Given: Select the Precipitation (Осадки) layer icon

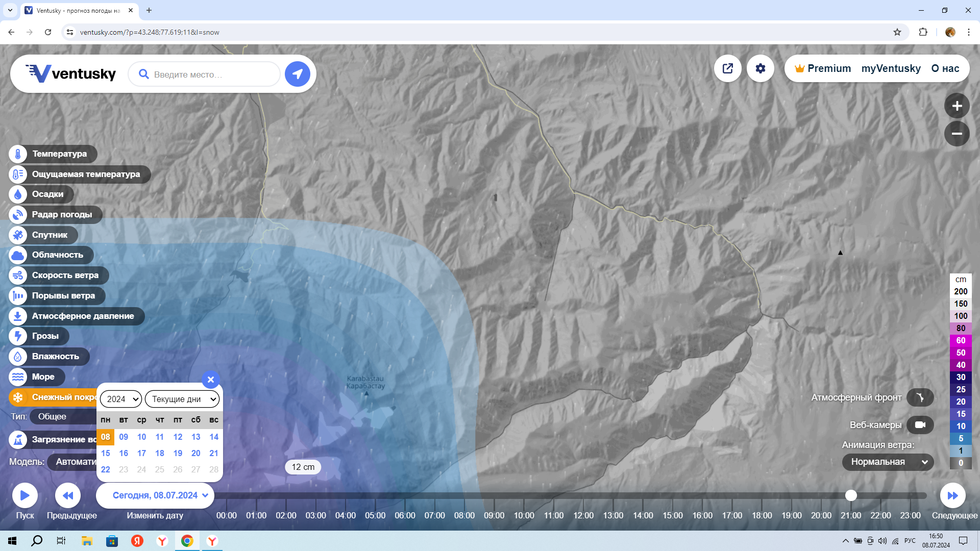Looking at the screenshot, I should (x=18, y=194).
